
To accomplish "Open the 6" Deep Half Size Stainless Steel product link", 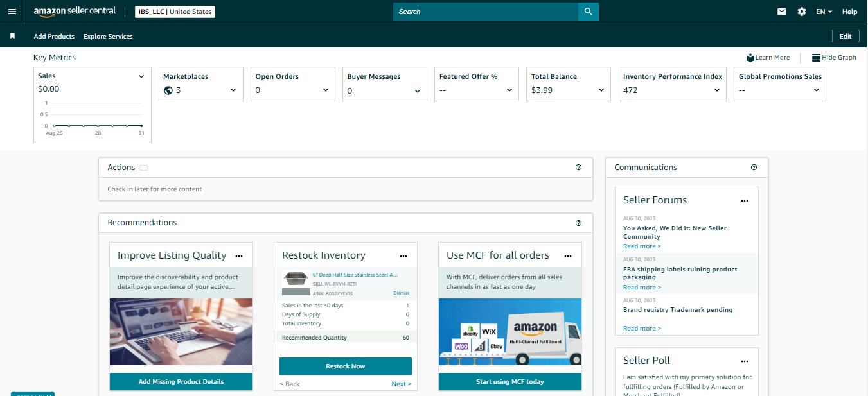I will tap(355, 275).
